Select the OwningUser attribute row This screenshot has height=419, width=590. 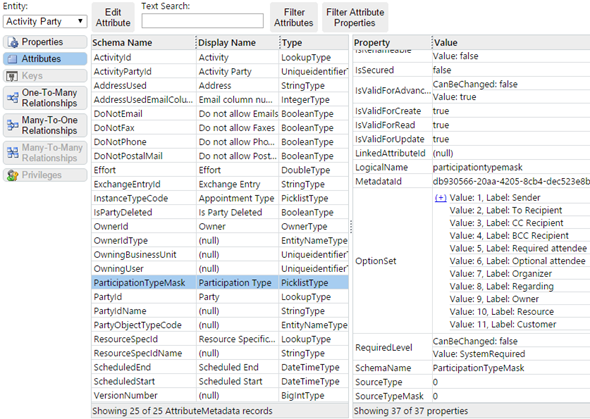click(x=220, y=269)
